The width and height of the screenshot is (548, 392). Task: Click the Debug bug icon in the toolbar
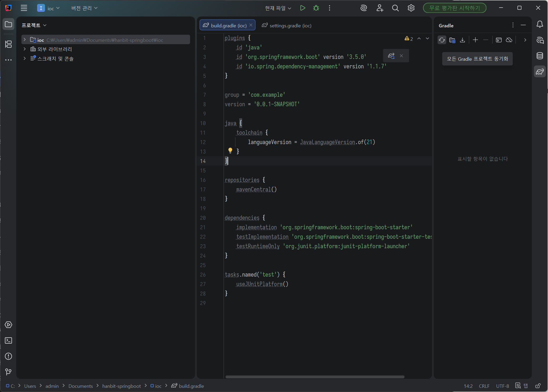pyautogui.click(x=316, y=8)
